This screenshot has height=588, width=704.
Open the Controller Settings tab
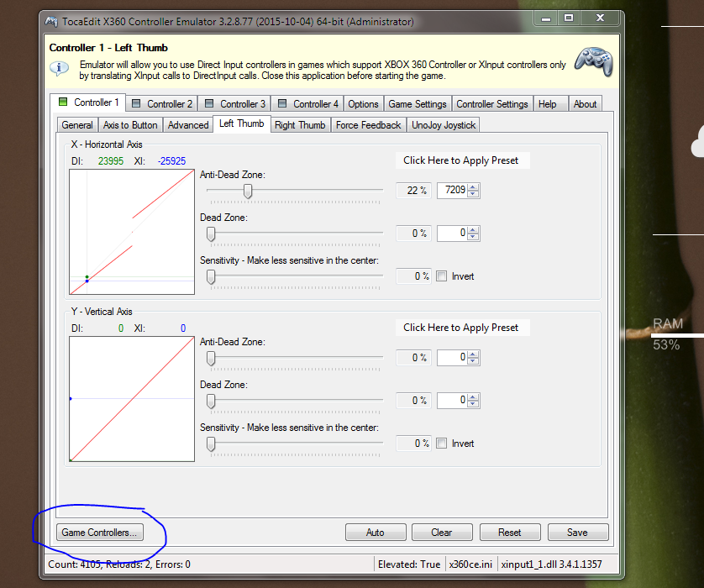[492, 104]
